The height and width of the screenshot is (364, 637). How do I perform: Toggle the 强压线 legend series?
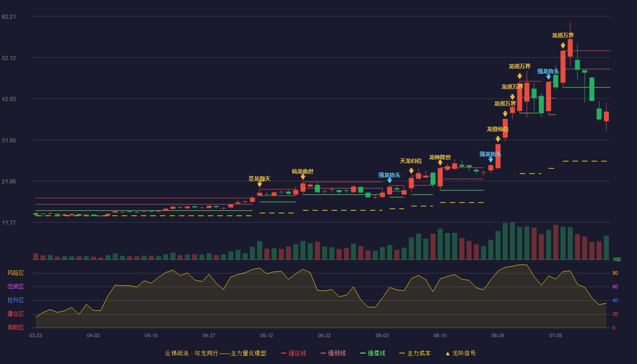[x=293, y=353]
